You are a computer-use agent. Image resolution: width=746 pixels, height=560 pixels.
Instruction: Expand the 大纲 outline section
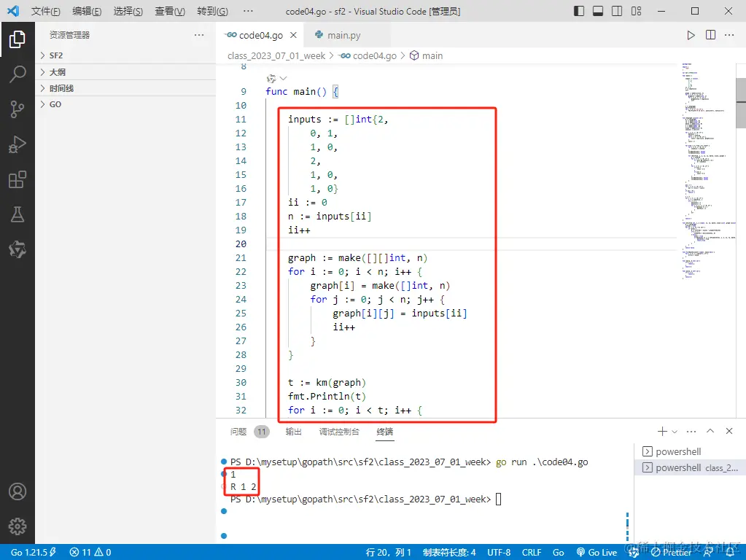pyautogui.click(x=125, y=72)
